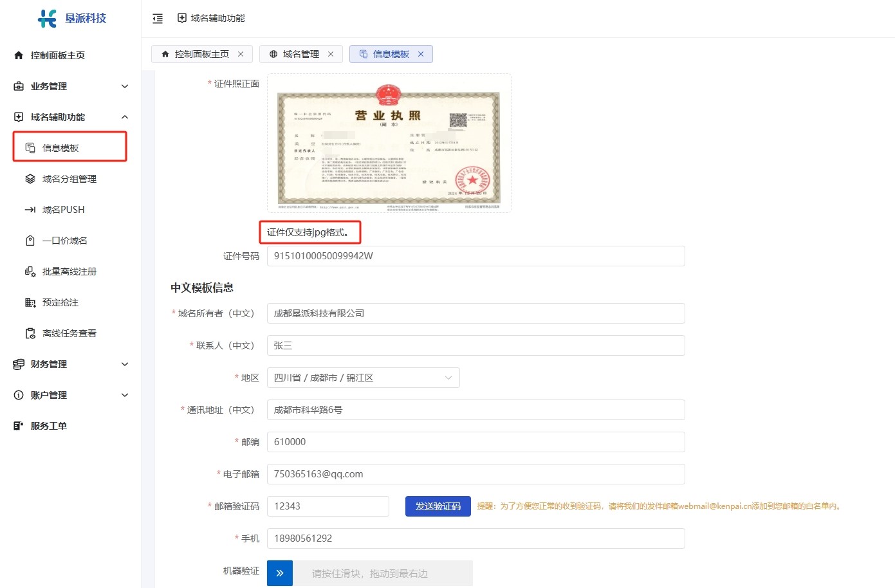Close the 域名管理 tab
This screenshot has height=588, width=895.
click(331, 54)
